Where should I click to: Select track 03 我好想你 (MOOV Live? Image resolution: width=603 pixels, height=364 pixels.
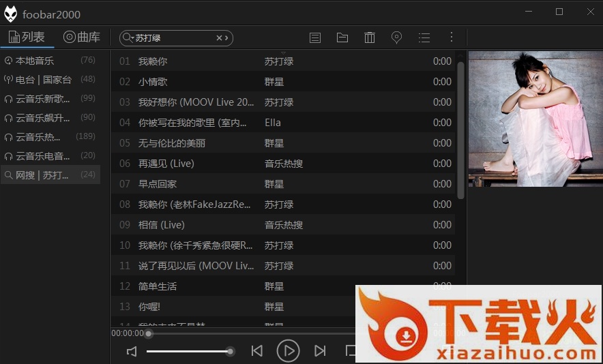coord(282,102)
